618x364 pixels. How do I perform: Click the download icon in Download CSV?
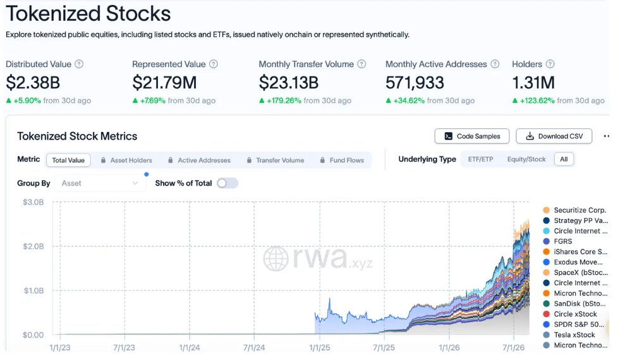530,136
